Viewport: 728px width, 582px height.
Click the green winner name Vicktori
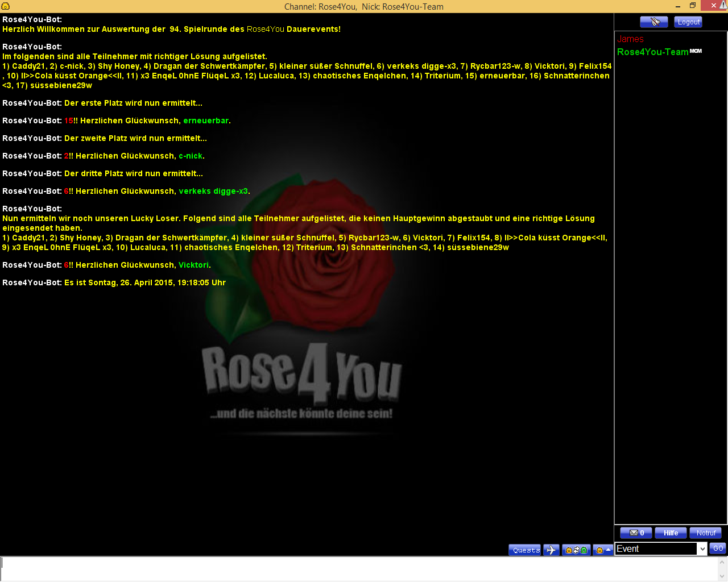click(x=193, y=265)
